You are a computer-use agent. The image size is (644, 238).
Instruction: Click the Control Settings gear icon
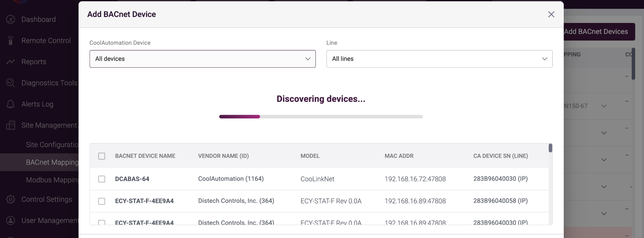click(11, 199)
